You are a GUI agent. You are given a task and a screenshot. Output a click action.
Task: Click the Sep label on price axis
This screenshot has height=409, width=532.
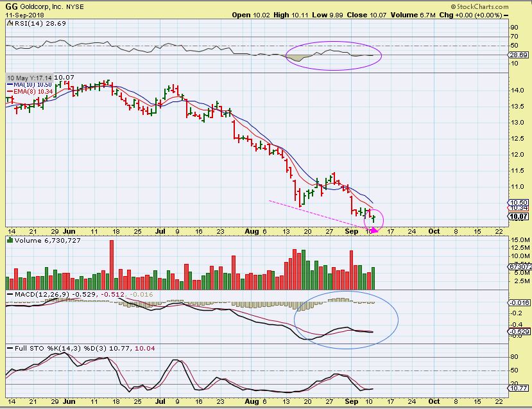point(351,231)
